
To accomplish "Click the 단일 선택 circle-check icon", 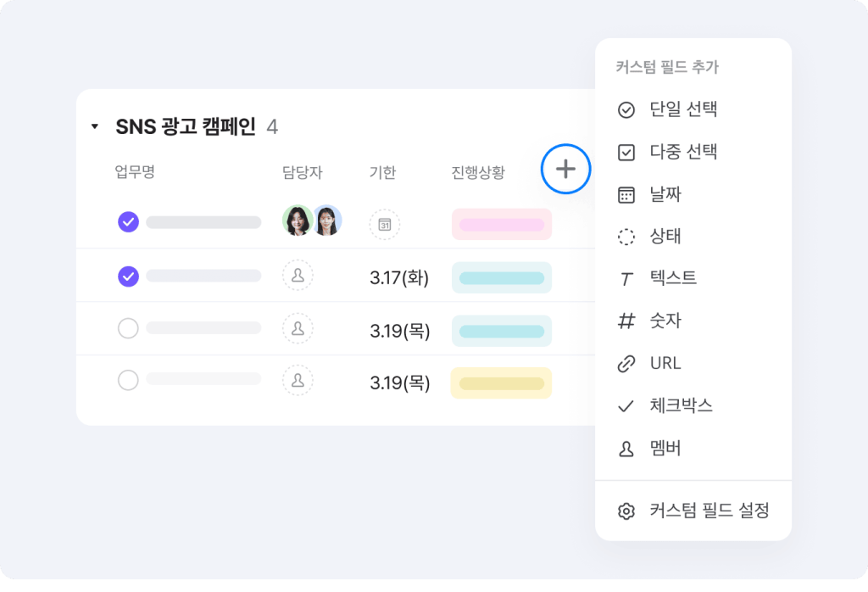I will click(626, 109).
